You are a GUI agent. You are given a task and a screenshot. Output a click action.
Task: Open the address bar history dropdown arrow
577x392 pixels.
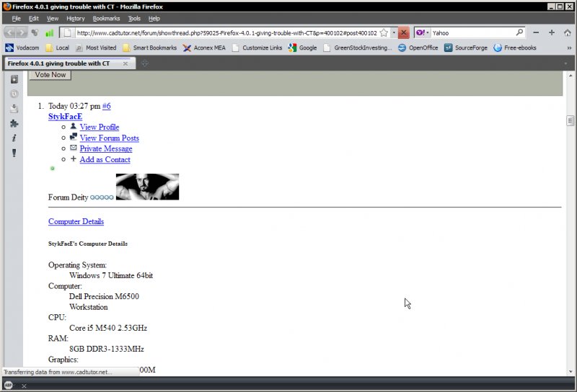[x=394, y=32]
